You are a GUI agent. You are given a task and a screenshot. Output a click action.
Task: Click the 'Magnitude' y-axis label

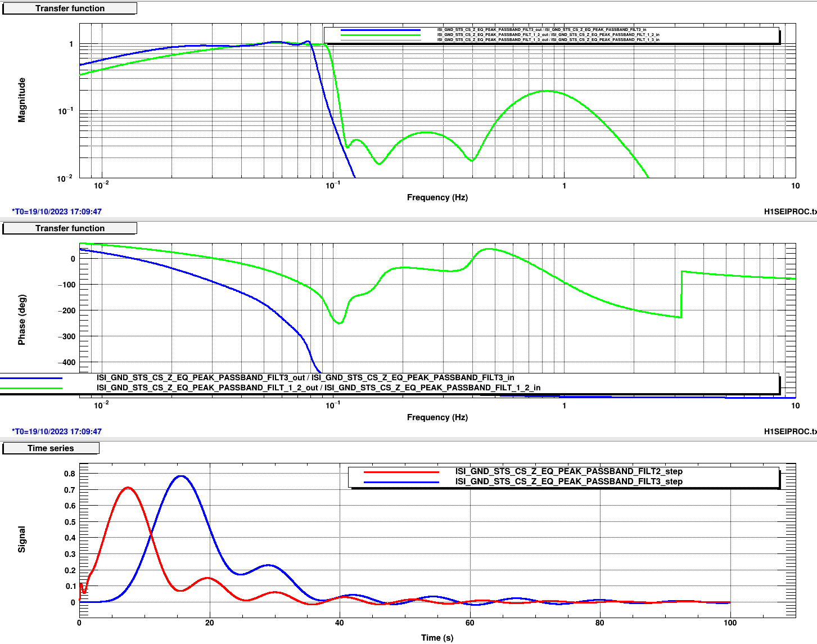(22, 100)
